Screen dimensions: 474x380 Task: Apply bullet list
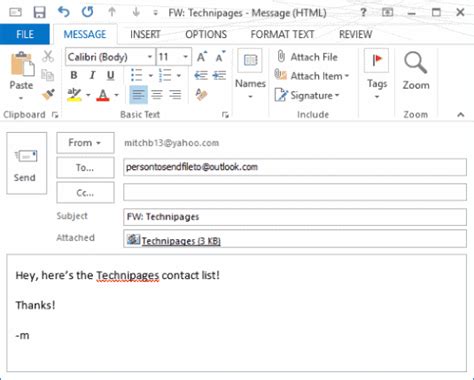(x=137, y=75)
